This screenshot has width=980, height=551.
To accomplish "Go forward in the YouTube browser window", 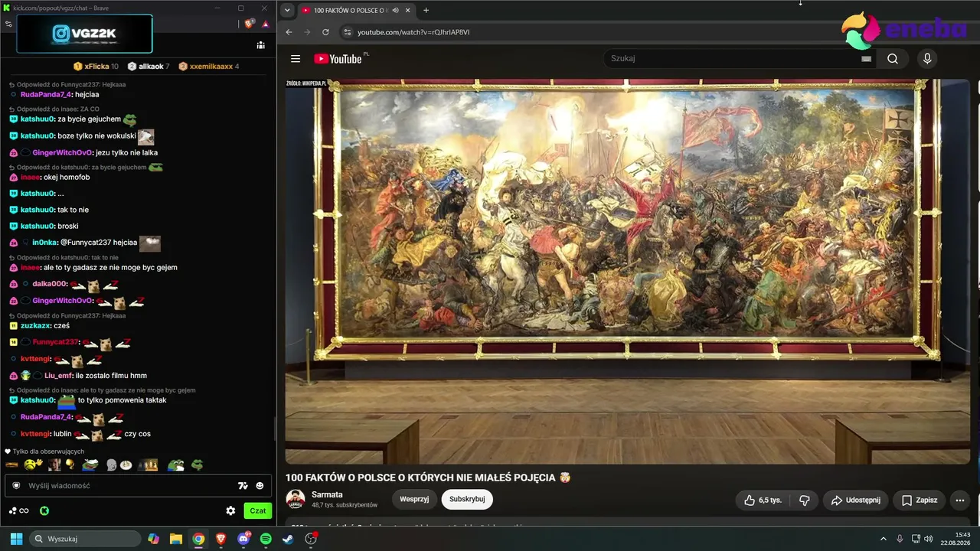I will (307, 32).
